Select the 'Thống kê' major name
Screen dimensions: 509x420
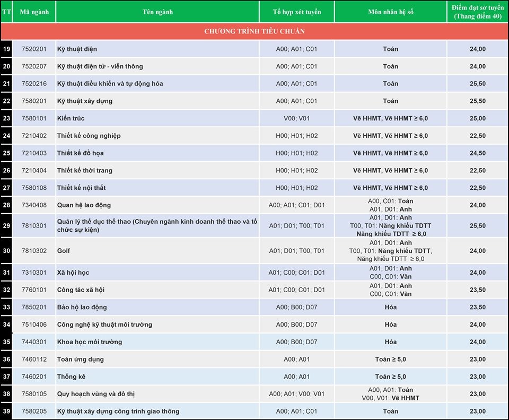[x=71, y=377]
